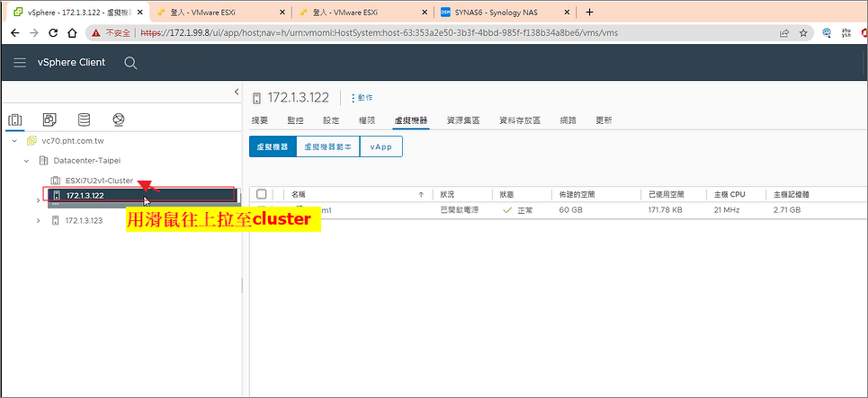Click the 佈建的空間 column header
The height and width of the screenshot is (398, 868).
(577, 195)
